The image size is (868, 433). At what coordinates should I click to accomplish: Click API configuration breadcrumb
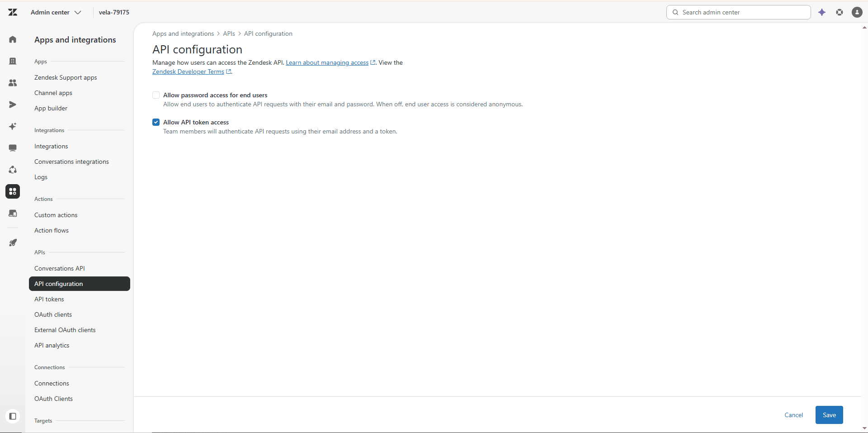click(268, 33)
